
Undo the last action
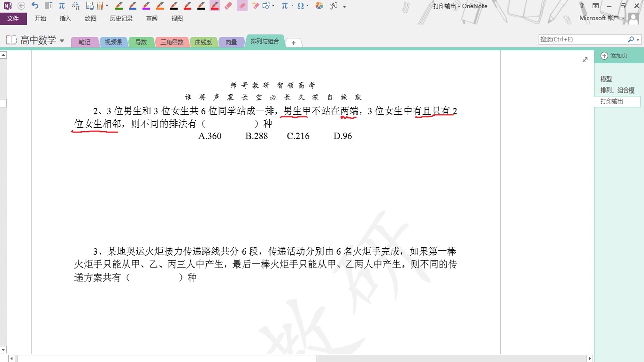click(35, 6)
